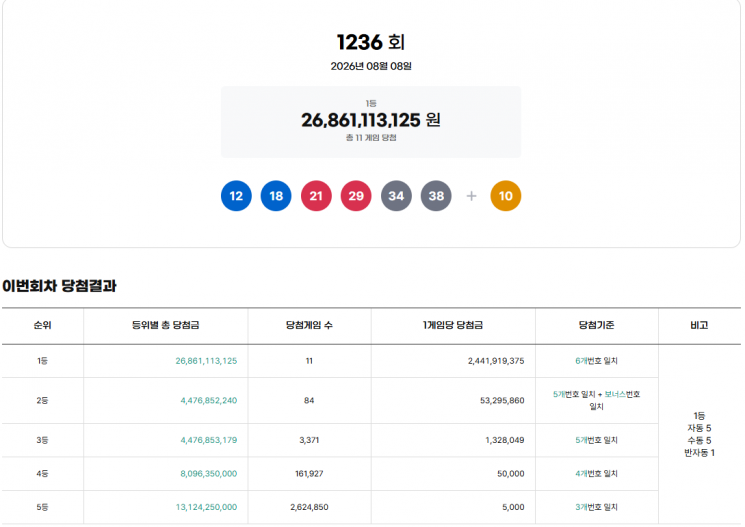Click the 당첨기준 column header
745x527 pixels.
click(596, 325)
